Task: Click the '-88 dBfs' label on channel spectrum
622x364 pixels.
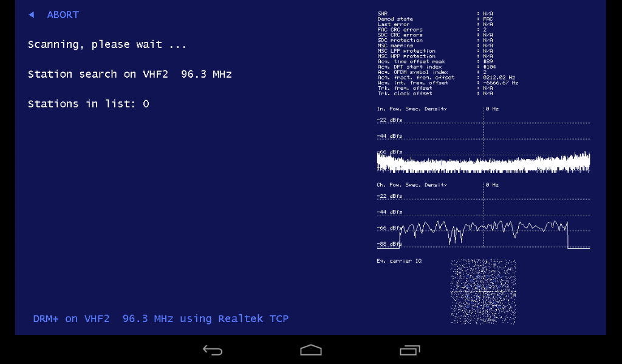Action: click(389, 244)
